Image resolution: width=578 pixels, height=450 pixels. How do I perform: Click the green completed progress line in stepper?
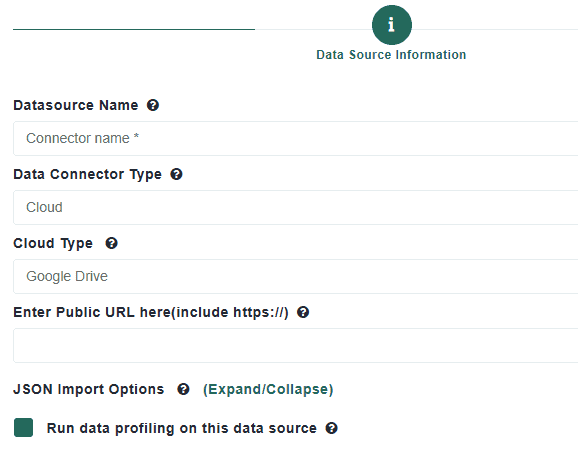pos(134,29)
